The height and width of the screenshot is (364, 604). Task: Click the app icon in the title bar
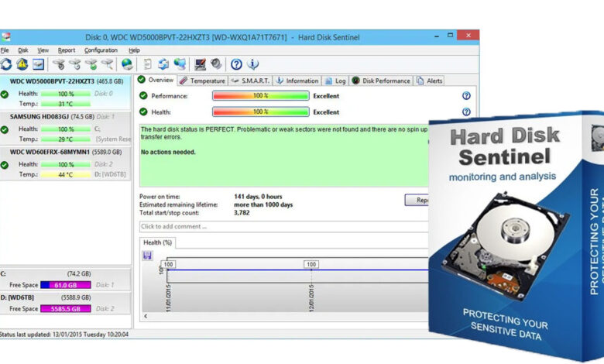[5, 37]
